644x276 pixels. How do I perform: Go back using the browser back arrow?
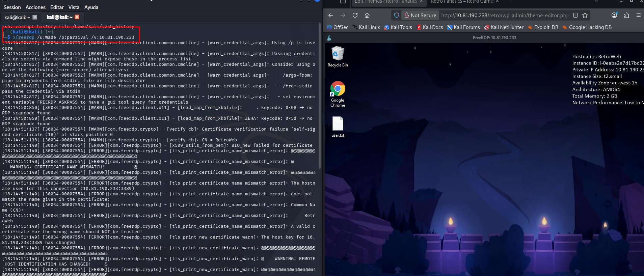pos(331,15)
